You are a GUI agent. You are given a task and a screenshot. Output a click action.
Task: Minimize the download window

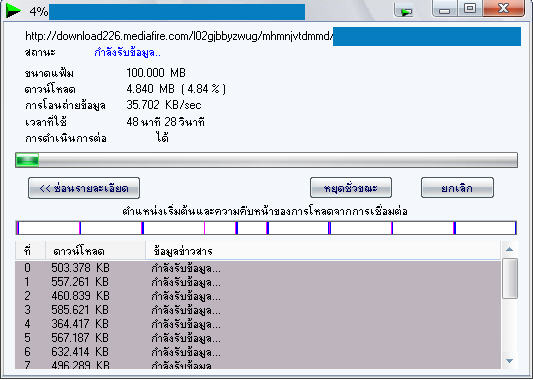[x=444, y=9]
